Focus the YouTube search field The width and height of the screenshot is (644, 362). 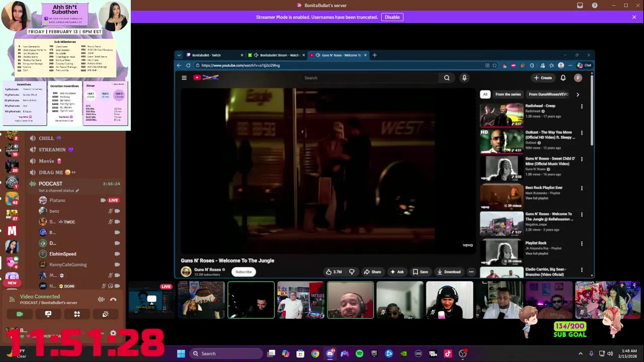pos(370,78)
